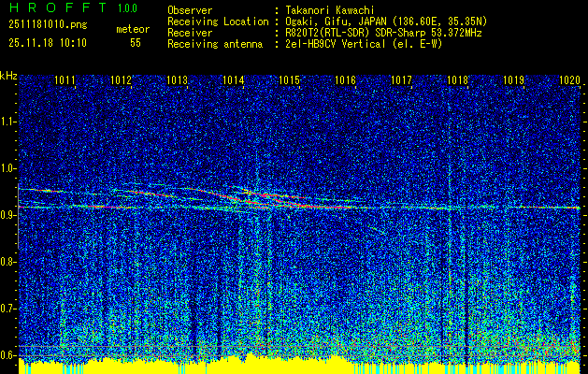
Task: Select the version number 1.0.0
Action: [127, 8]
